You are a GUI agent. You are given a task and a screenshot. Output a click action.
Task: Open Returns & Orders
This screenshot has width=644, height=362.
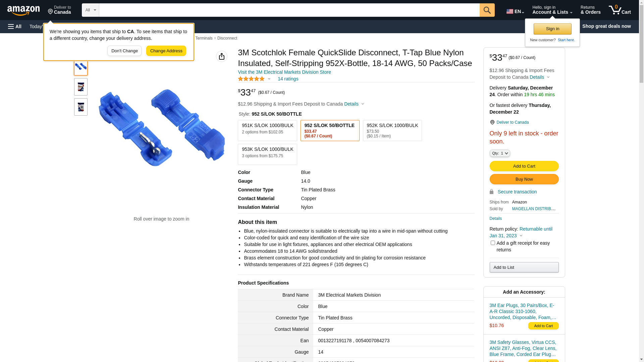pyautogui.click(x=590, y=10)
